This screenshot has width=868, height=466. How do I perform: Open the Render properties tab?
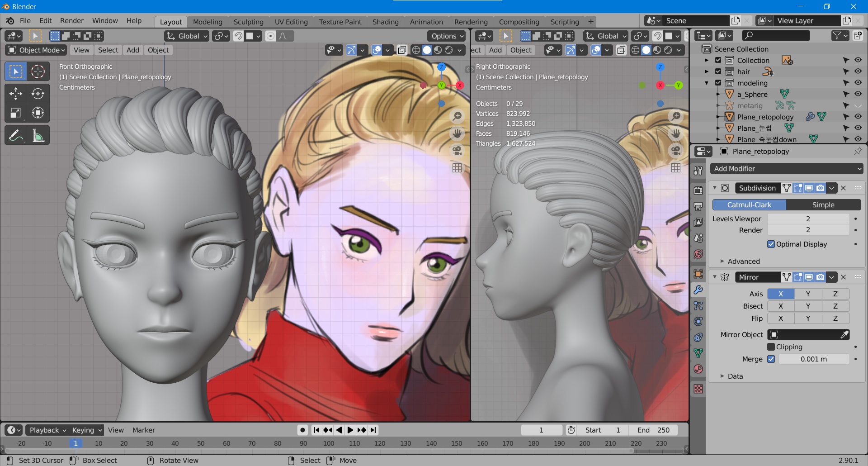tap(698, 190)
